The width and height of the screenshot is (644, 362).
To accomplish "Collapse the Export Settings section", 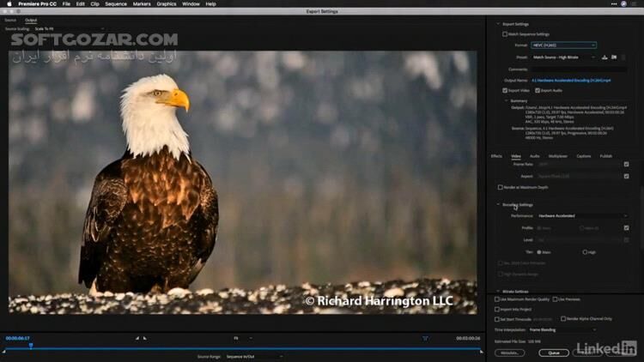I will pos(498,24).
